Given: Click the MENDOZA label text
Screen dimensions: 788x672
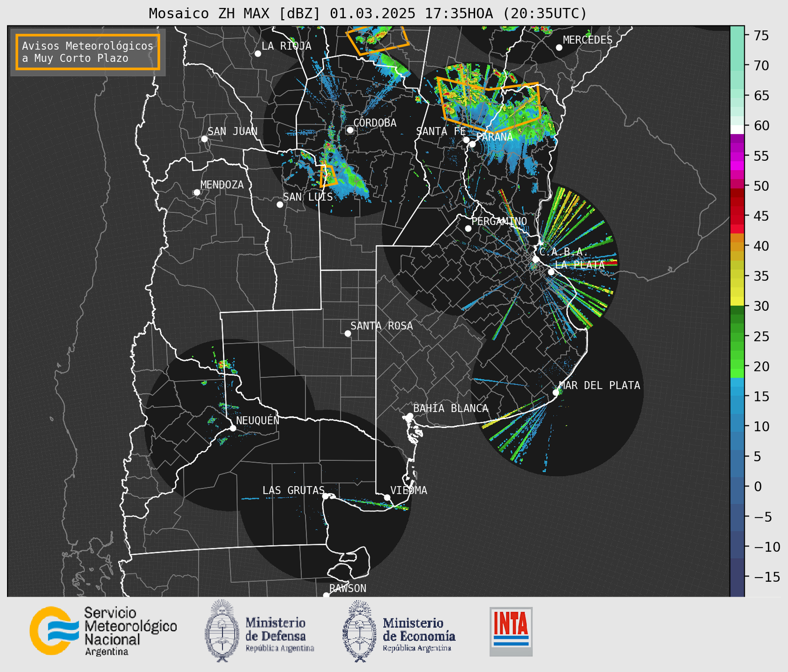Looking at the screenshot, I should pos(222,185).
